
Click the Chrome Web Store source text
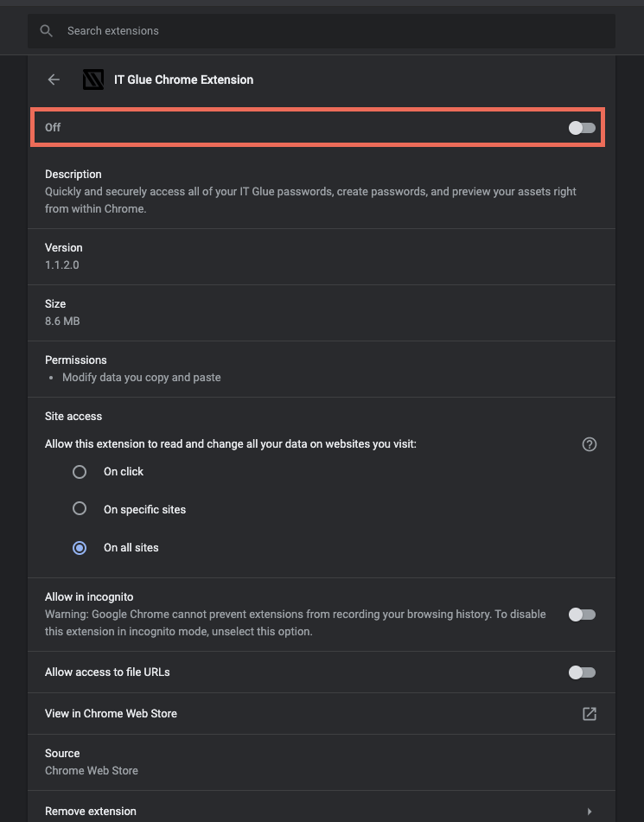(x=92, y=771)
